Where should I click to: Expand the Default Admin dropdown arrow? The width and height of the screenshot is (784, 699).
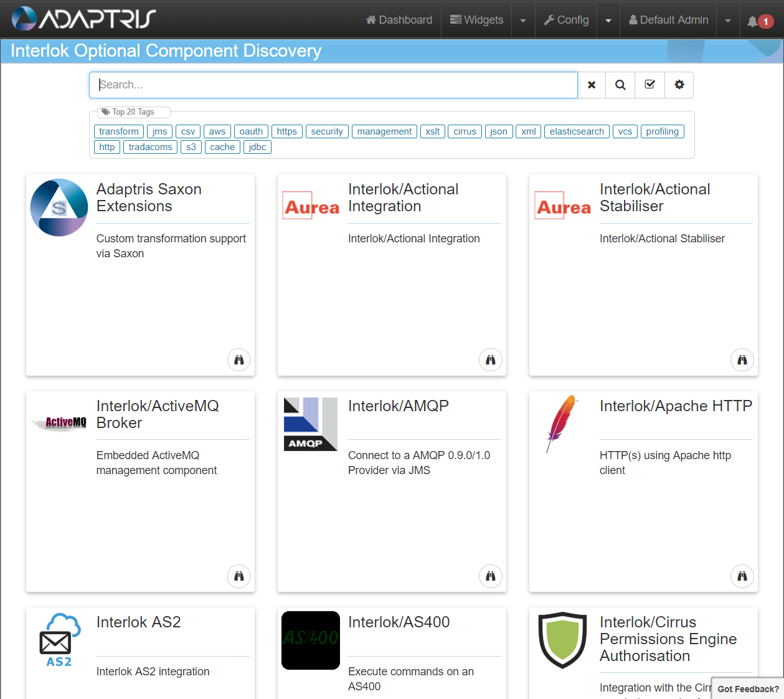[x=728, y=20]
